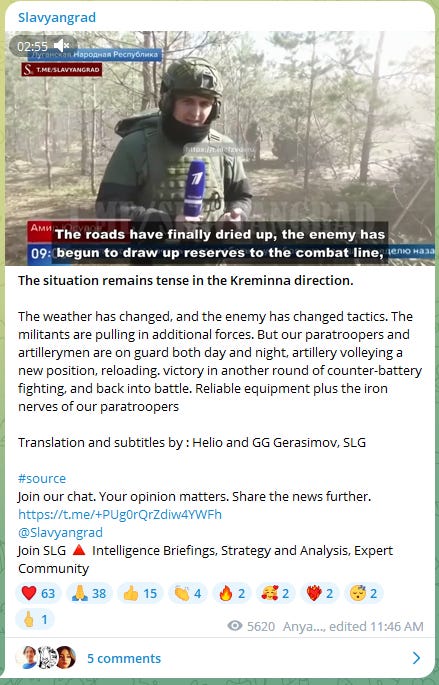Open the t.me chat invite link
The height and width of the screenshot is (685, 439).
(120, 514)
